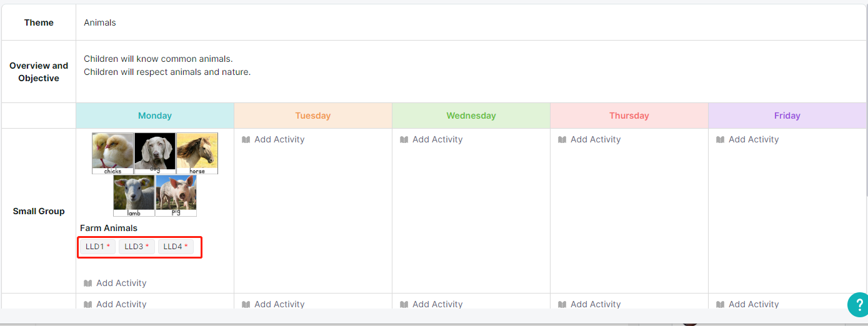The width and height of the screenshot is (868, 326).
Task: Click the Wednesday green header cell
Action: [x=471, y=116]
